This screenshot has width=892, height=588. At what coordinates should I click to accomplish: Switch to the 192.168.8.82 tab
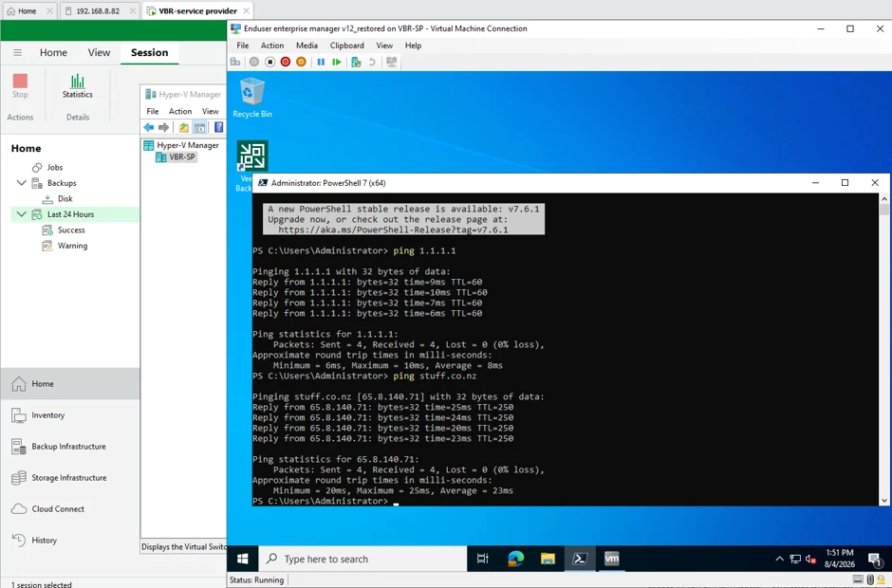(98, 10)
